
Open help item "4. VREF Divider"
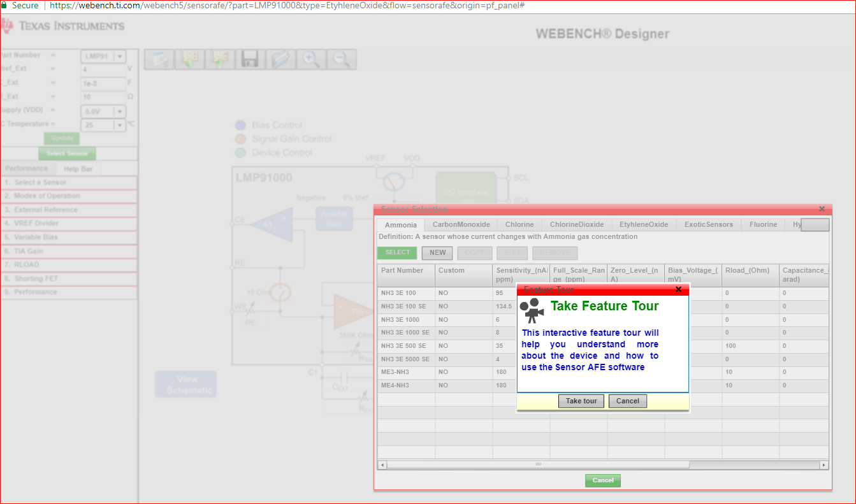click(x=69, y=224)
